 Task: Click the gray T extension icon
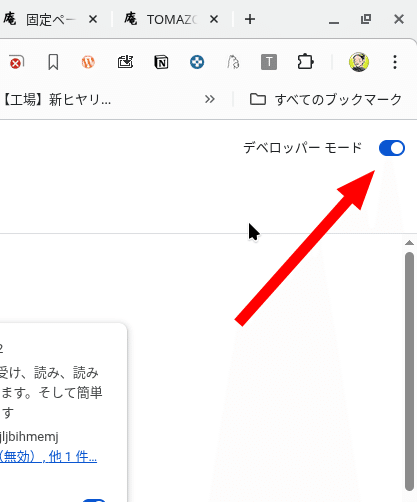(269, 62)
